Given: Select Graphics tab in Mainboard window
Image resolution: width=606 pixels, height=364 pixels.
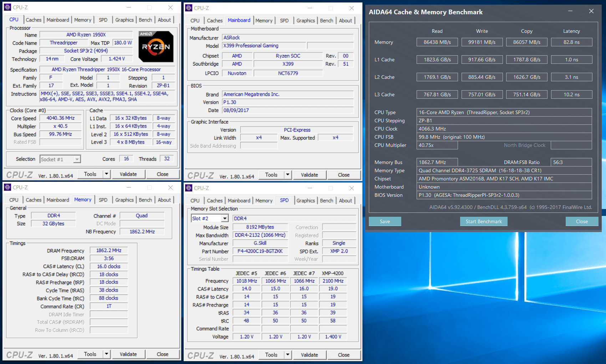Looking at the screenshot, I should pyautogui.click(x=306, y=21).
